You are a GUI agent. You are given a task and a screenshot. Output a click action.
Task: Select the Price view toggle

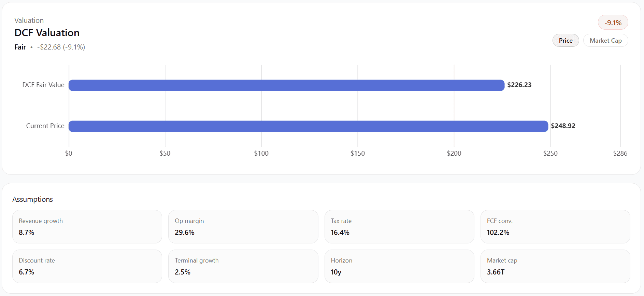point(566,41)
